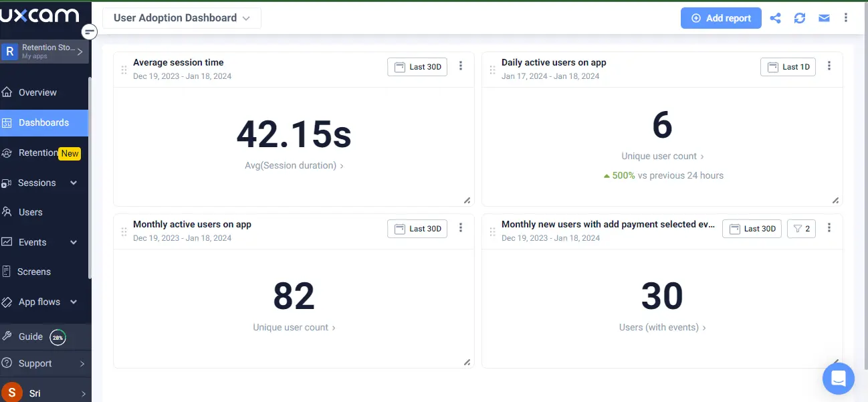The height and width of the screenshot is (402, 868).
Task: Open Daily active users card options menu
Action: 829,66
